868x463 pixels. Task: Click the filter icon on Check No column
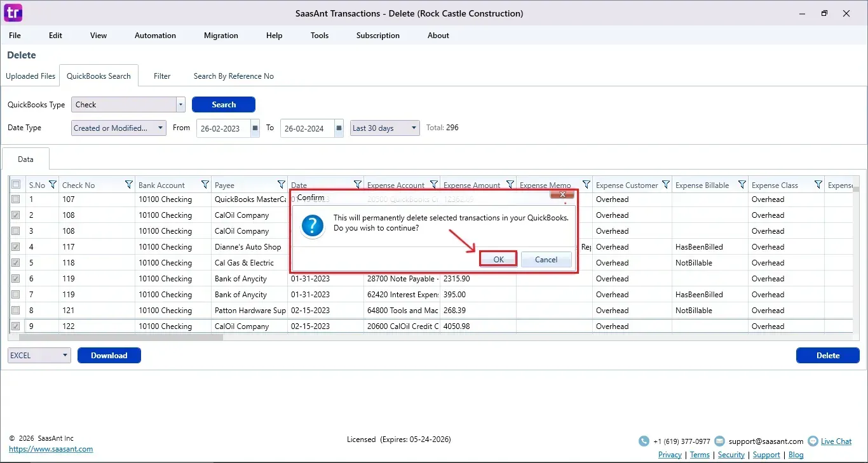[x=129, y=185]
